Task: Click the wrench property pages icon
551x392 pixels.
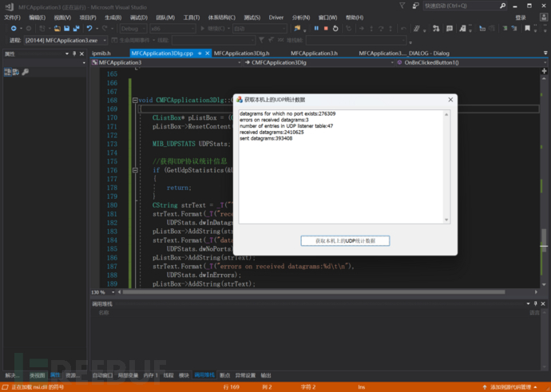Action: pos(26,72)
